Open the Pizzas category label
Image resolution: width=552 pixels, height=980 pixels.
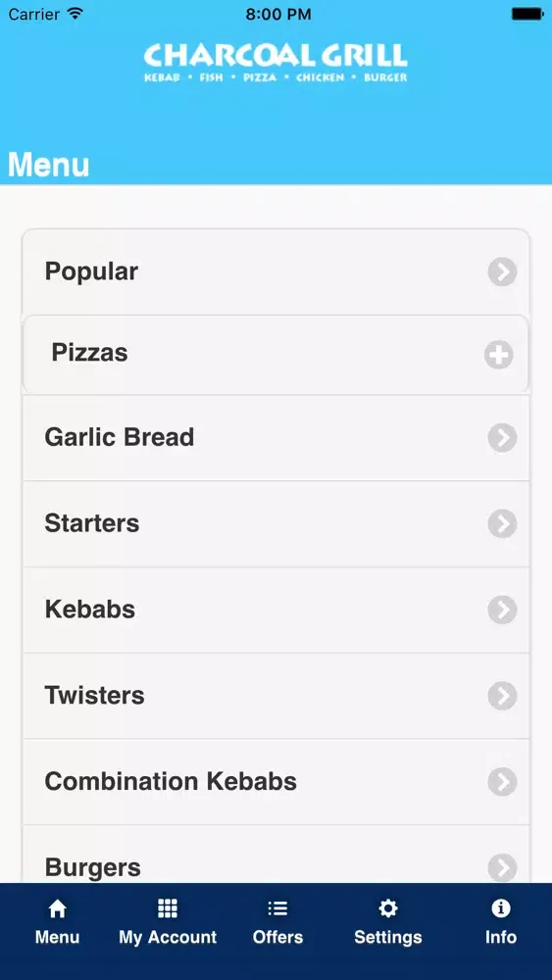coord(89,353)
